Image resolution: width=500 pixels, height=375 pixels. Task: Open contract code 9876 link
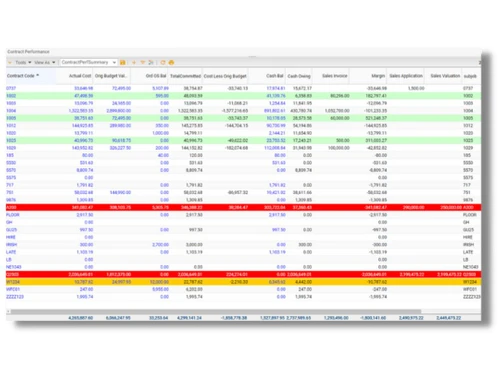point(11,200)
